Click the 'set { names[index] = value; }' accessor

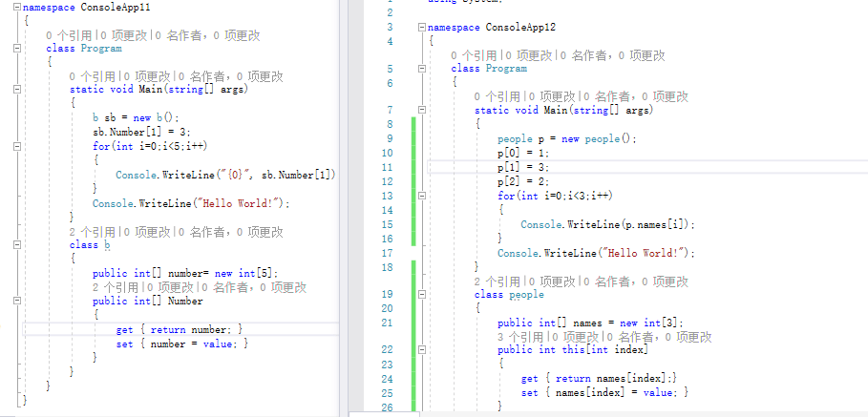[x=605, y=392]
